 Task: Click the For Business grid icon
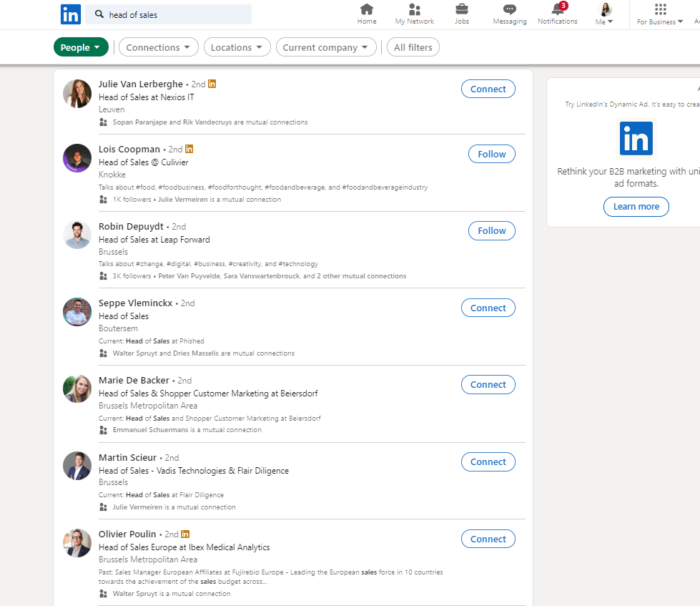660,9
